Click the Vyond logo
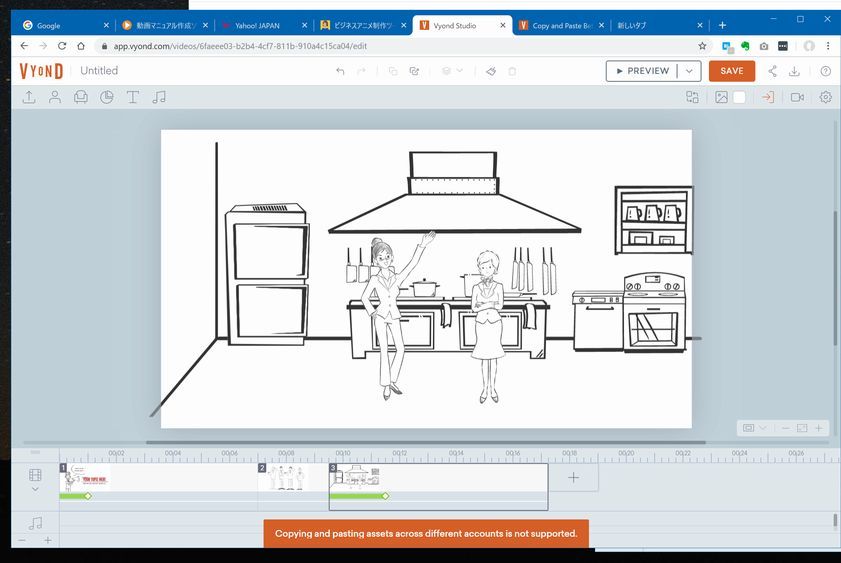This screenshot has height=563, width=841. (x=41, y=71)
